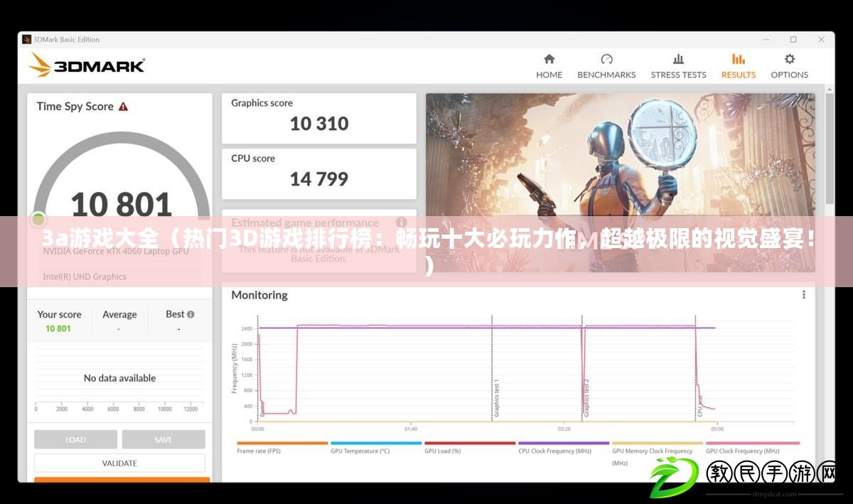The width and height of the screenshot is (853, 504).
Task: Click the No data available message
Action: point(119,378)
